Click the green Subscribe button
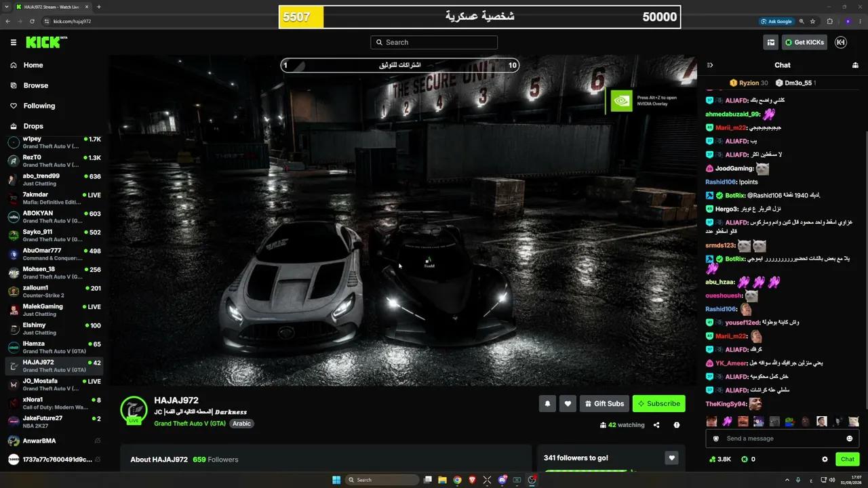This screenshot has height=488, width=868. (658, 403)
